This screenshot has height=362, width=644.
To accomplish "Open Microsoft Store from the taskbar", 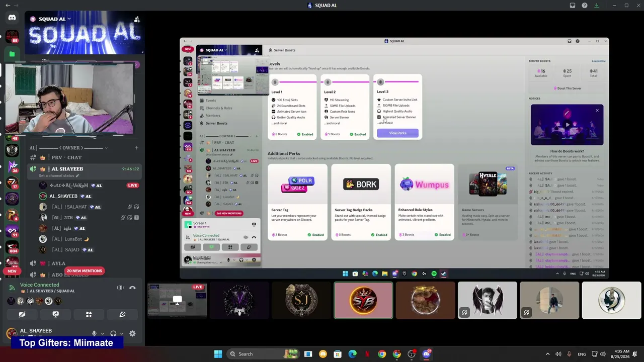I will [338, 354].
